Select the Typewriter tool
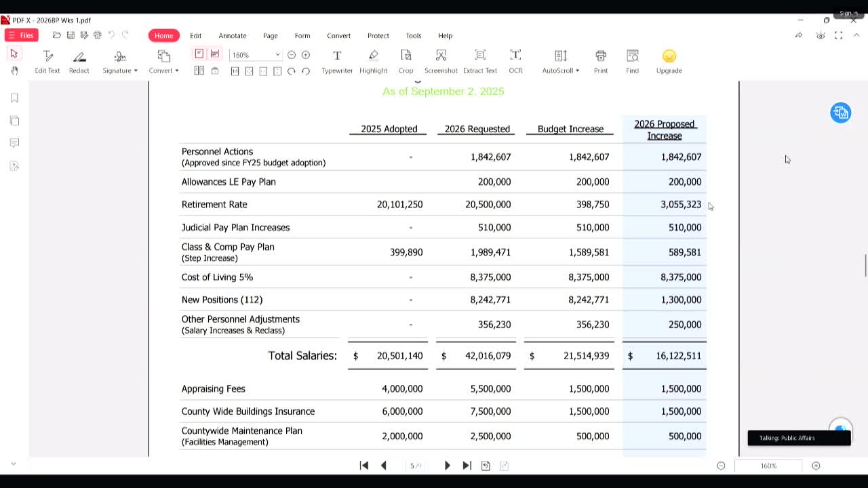Image resolution: width=868 pixels, height=488 pixels. coord(337,62)
